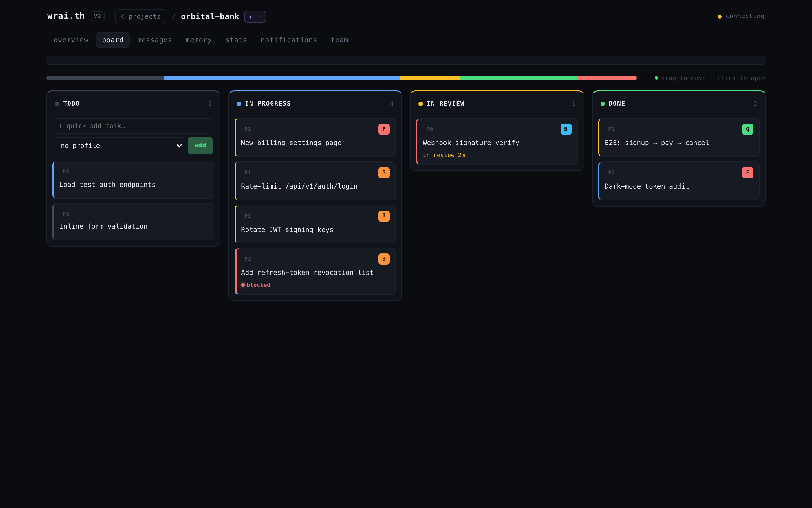Go to the stats tab

click(x=236, y=40)
